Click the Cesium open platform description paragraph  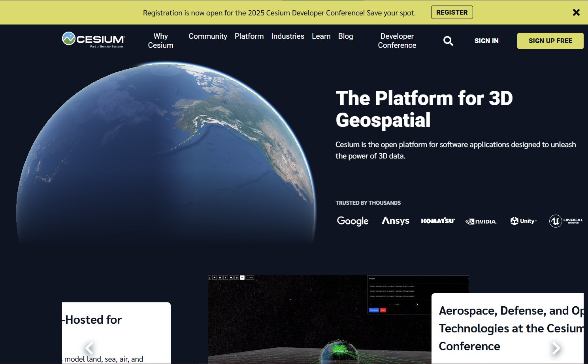tap(456, 150)
